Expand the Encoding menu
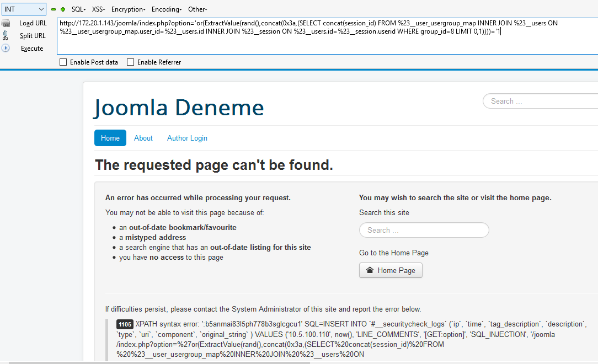The image size is (598, 364). tap(167, 9)
